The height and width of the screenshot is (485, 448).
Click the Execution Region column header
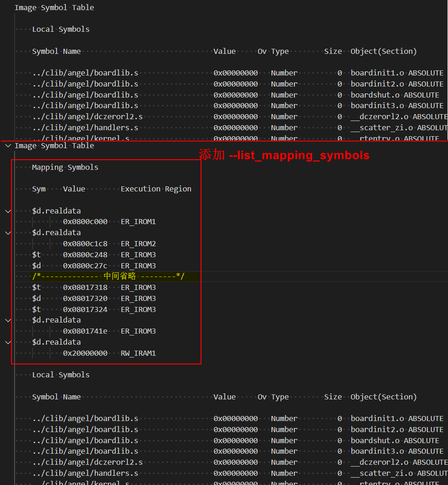[156, 189]
